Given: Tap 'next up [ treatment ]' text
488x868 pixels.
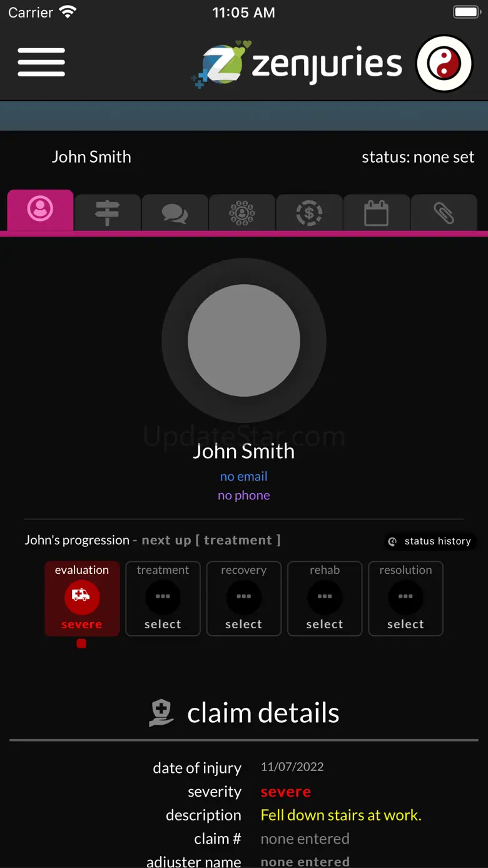Looking at the screenshot, I should tap(211, 540).
